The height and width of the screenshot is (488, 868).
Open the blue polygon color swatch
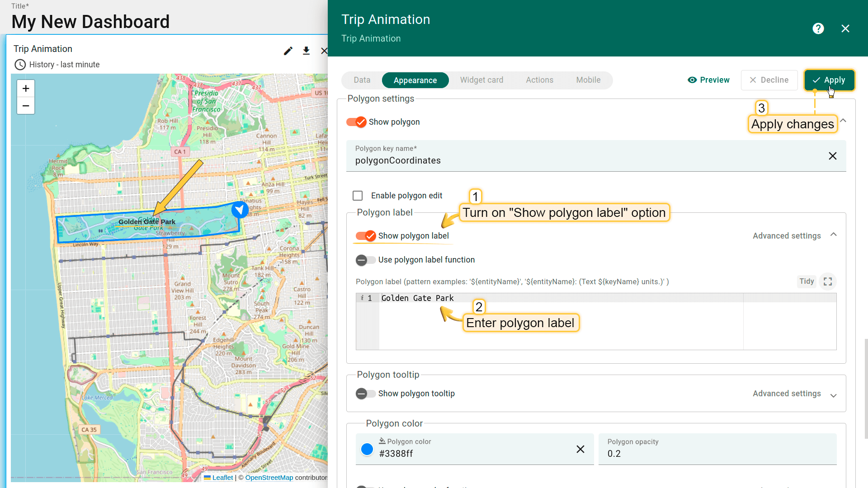coord(367,449)
